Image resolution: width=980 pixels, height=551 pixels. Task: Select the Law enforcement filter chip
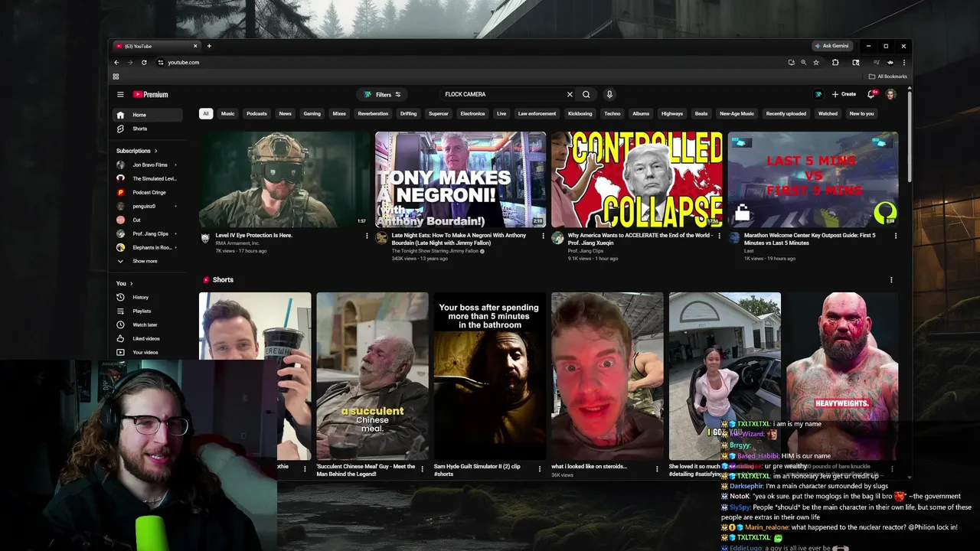[x=537, y=113]
